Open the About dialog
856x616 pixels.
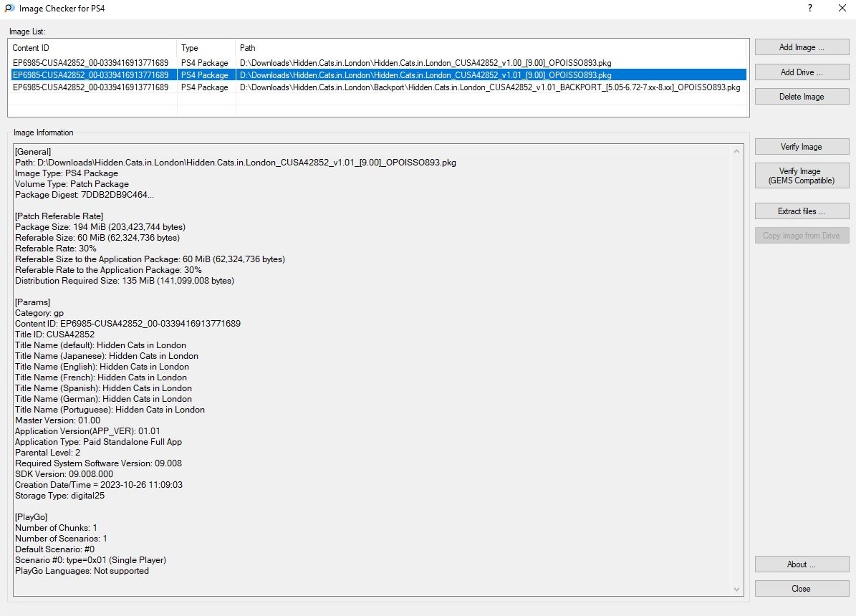click(x=802, y=564)
